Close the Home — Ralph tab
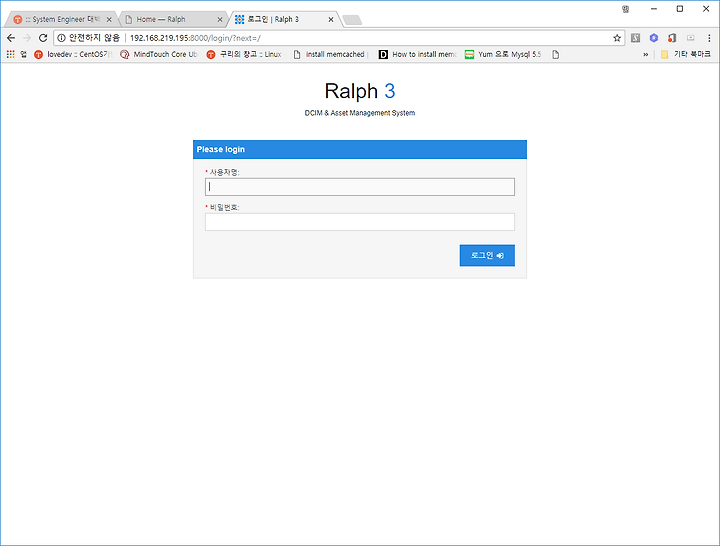This screenshot has width=720, height=546. point(219,19)
